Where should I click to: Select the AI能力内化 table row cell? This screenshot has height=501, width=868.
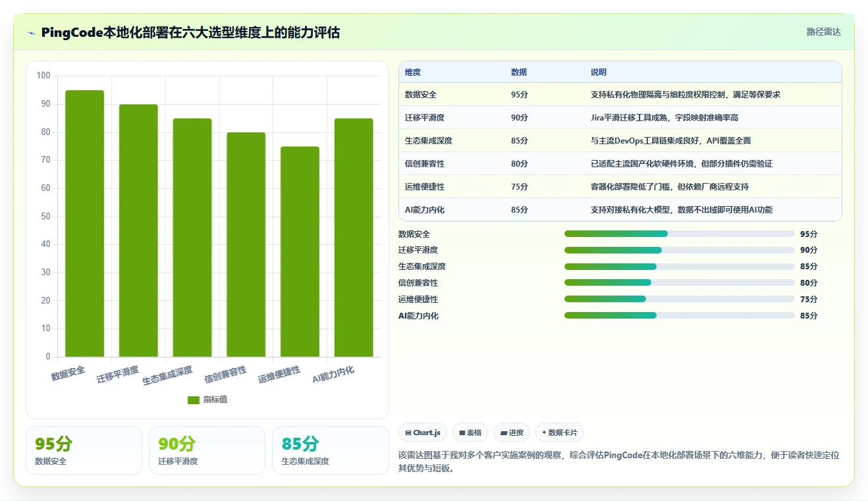[x=425, y=210]
